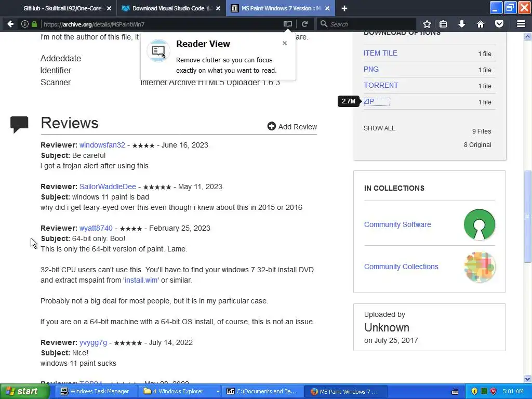Close the Download Visual Studio Code tab
This screenshot has width=532, height=399.
pos(218,8)
